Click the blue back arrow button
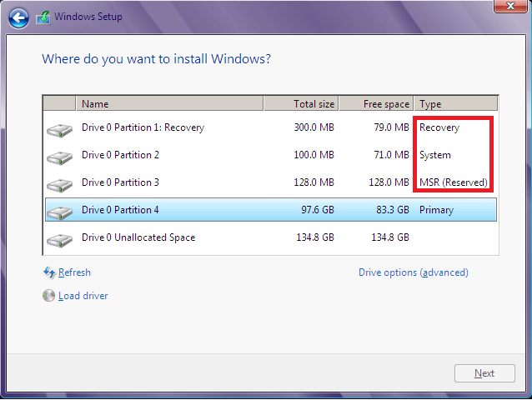The image size is (532, 400). [x=18, y=17]
